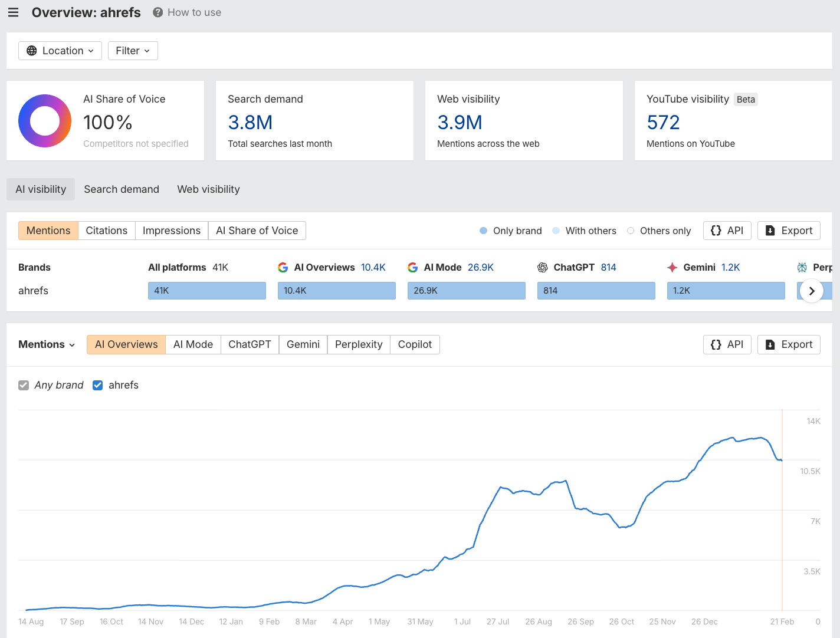Uncheck the ahrefs checkbox
Screen dimensions: 840x638
(x=97, y=385)
